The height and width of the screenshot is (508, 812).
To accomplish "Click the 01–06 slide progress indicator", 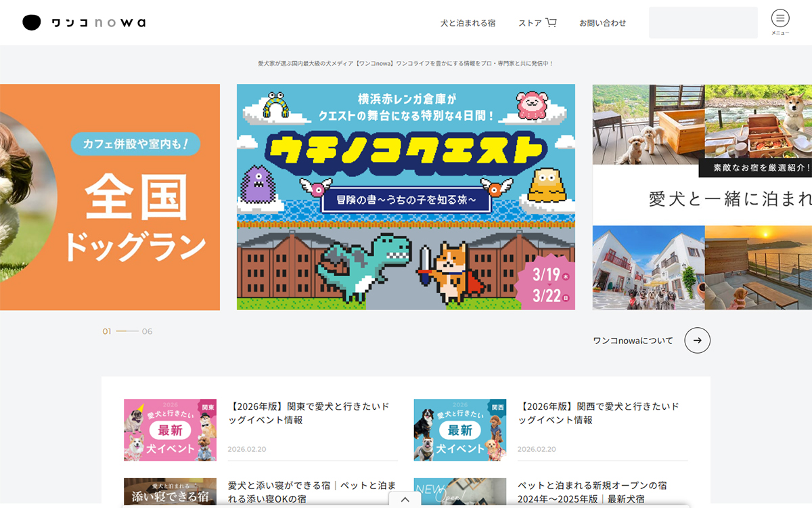I will coord(127,331).
